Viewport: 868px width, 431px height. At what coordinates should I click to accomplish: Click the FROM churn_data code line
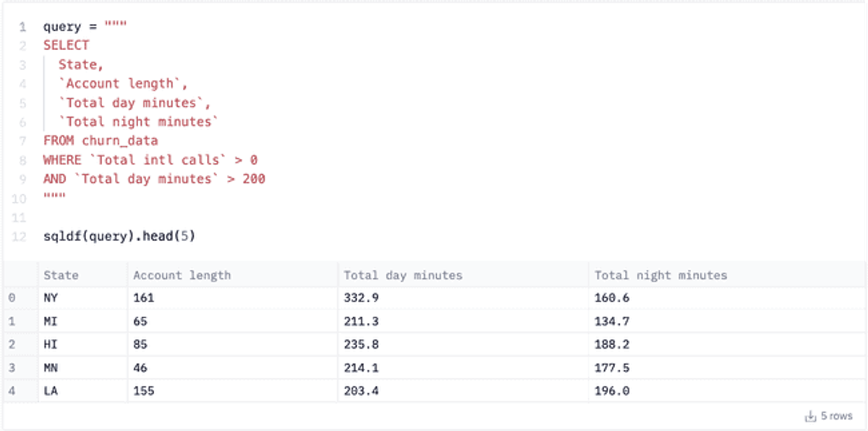[x=100, y=140]
